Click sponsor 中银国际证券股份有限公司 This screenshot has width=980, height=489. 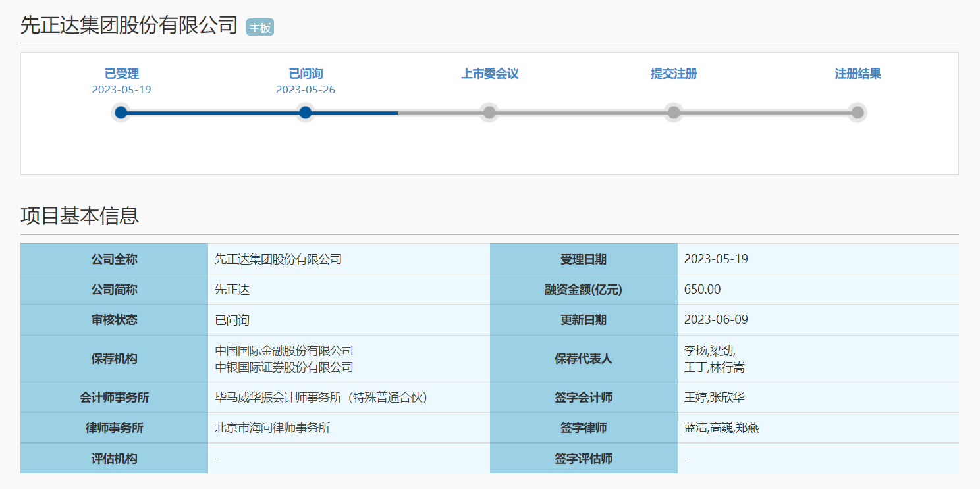pyautogui.click(x=284, y=367)
